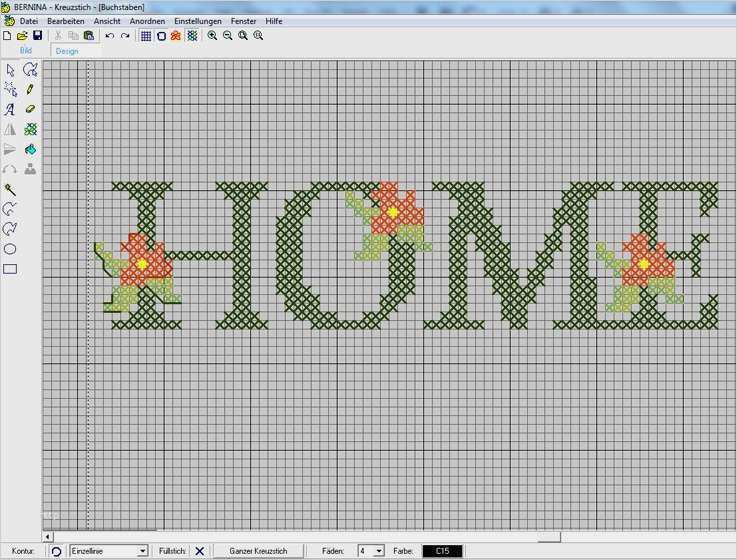Click the zoom in magnifier icon
The width and height of the screenshot is (737, 560).
[x=212, y=36]
